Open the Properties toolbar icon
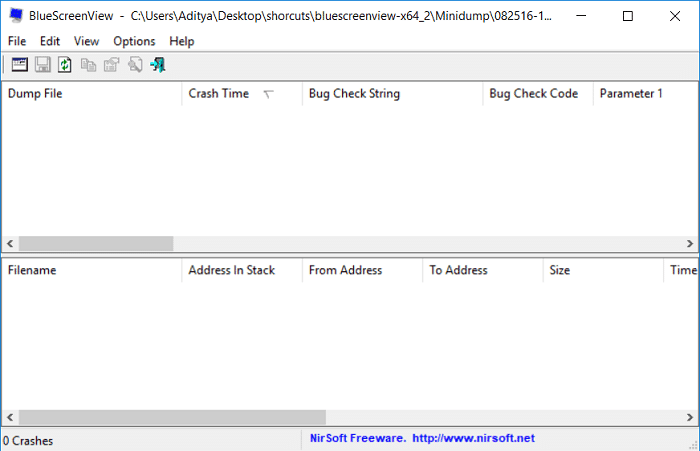This screenshot has height=451, width=700. (x=112, y=65)
